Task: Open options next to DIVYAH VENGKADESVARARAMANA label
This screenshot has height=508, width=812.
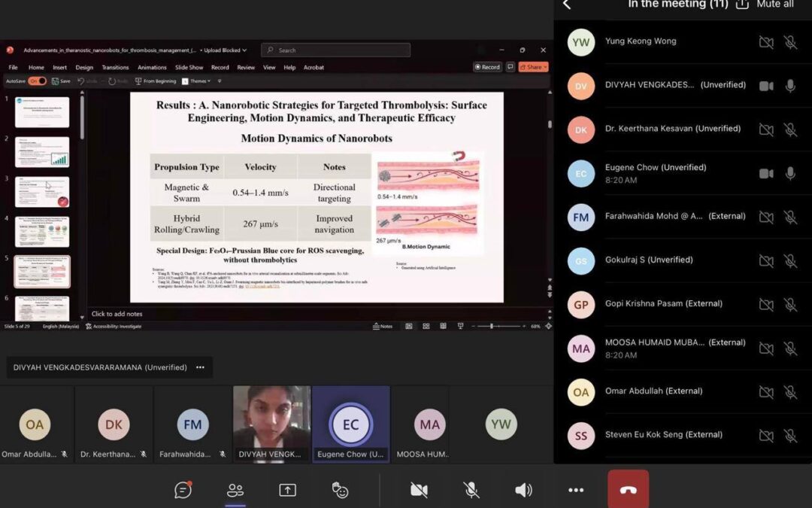Action: pyautogui.click(x=200, y=367)
